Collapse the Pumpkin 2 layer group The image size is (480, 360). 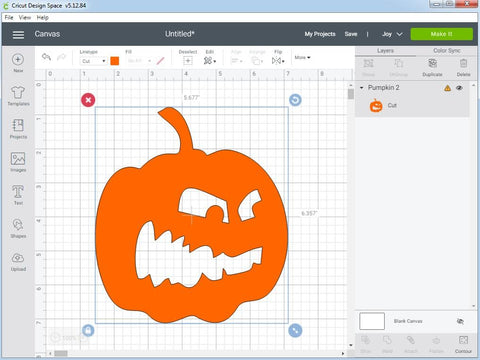(361, 88)
